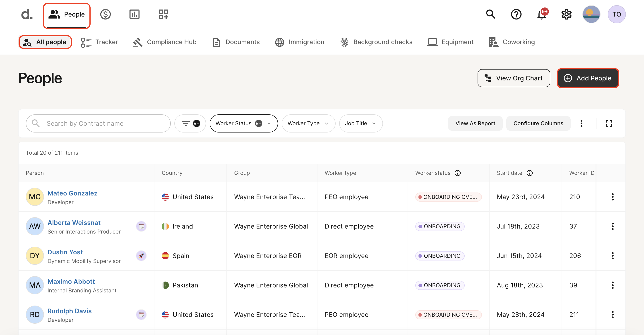Image resolution: width=644 pixels, height=335 pixels.
Task: Open global search magnifier icon
Action: pos(490,14)
